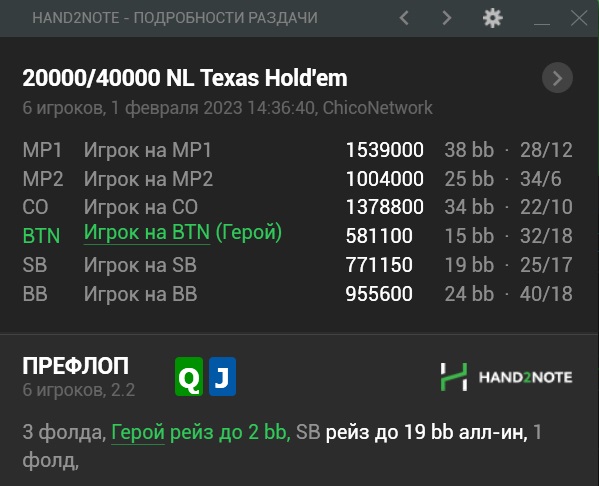The image size is (599, 486).
Task: Click the '15 bb' hero stack size
Action: (469, 236)
